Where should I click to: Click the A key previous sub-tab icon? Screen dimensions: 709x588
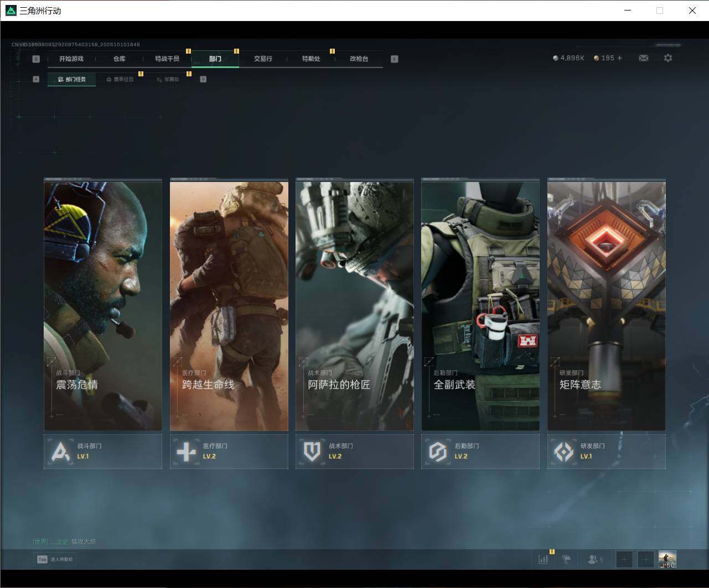36,79
